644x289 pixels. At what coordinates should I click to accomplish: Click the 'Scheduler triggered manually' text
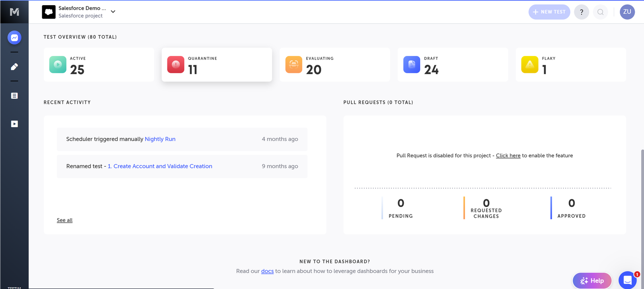click(105, 139)
